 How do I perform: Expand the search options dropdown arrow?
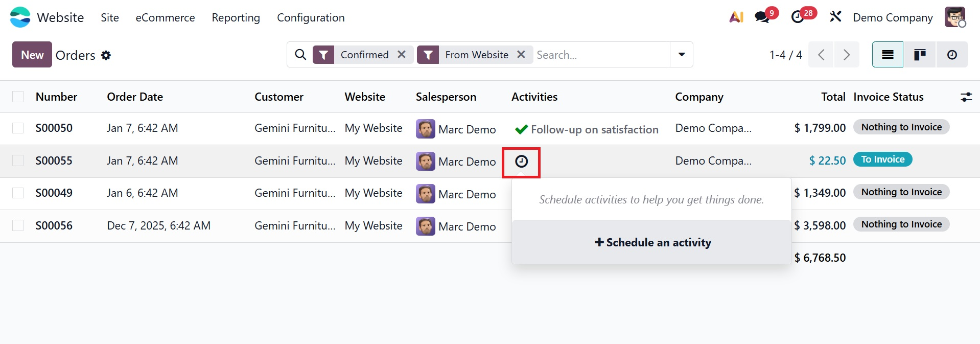click(682, 55)
